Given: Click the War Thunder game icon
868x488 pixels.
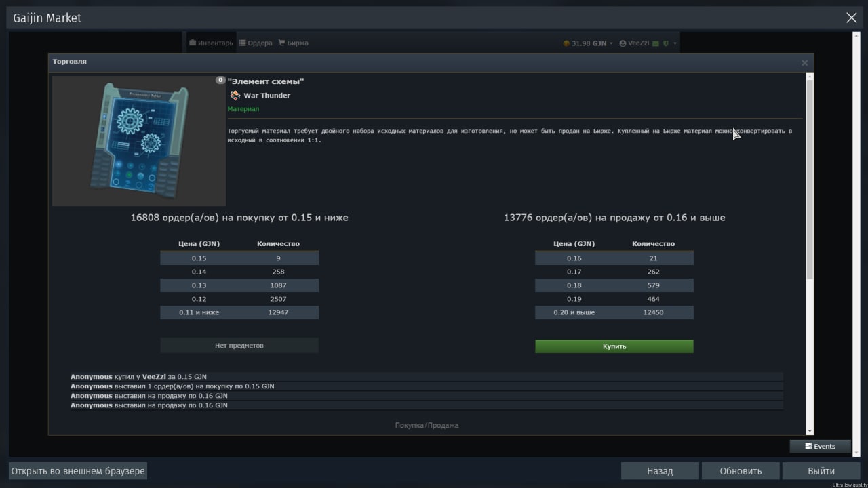Looking at the screenshot, I should click(235, 96).
